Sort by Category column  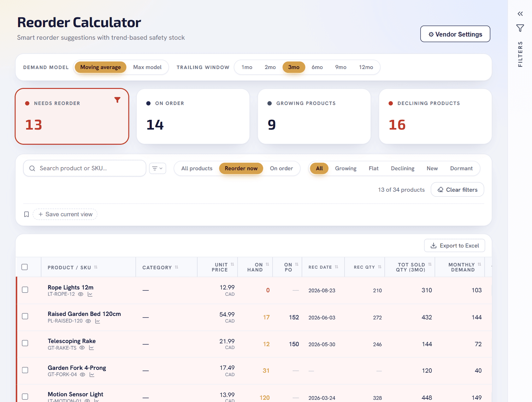click(x=176, y=267)
